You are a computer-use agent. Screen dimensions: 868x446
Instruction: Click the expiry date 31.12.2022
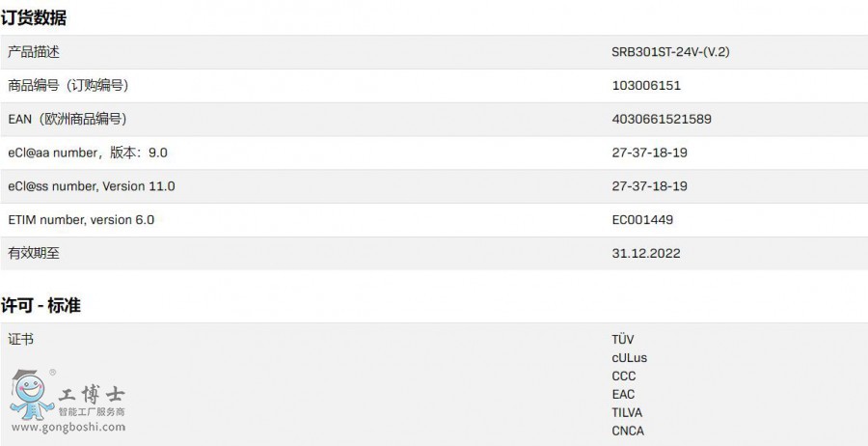[646, 253]
